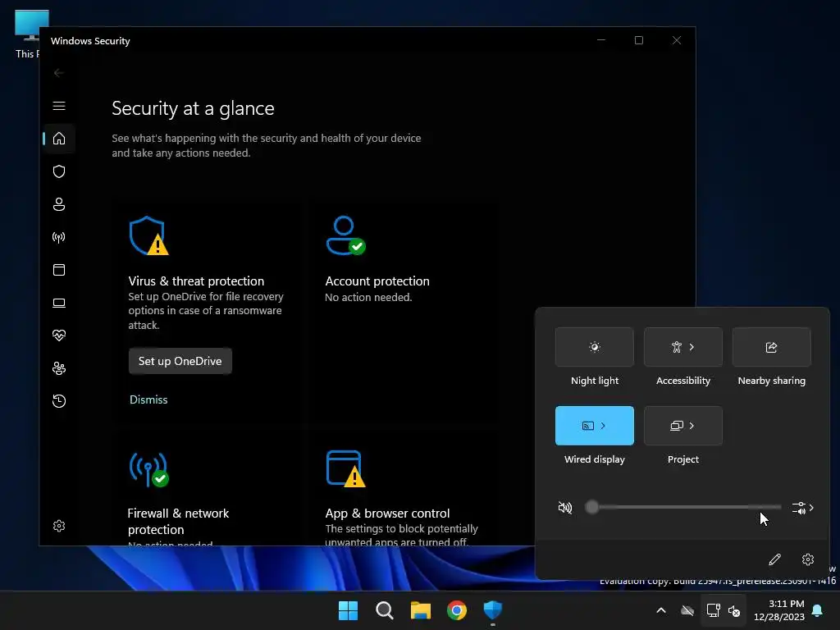840x630 pixels.
Task: Open taskbar Search
Action: tap(385, 610)
